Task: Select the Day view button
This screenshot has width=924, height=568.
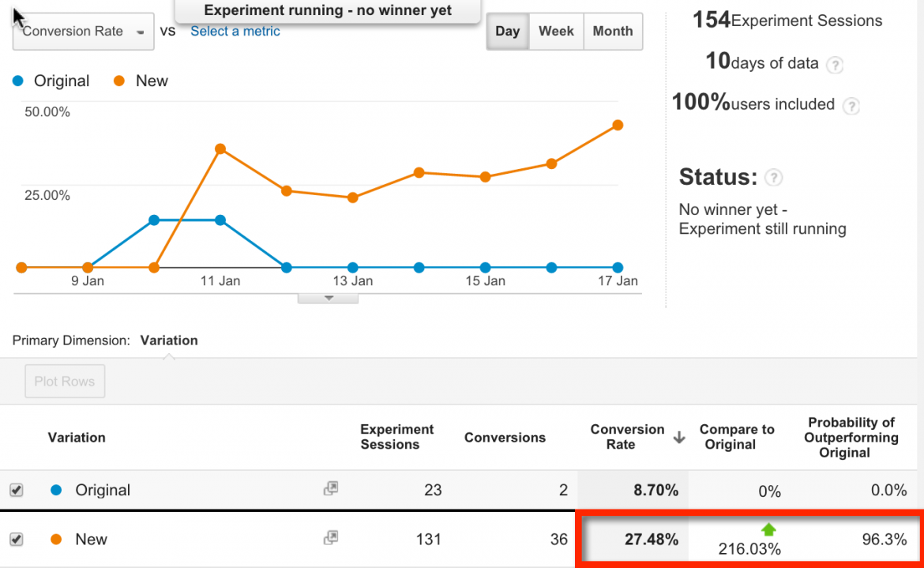Action: tap(507, 32)
